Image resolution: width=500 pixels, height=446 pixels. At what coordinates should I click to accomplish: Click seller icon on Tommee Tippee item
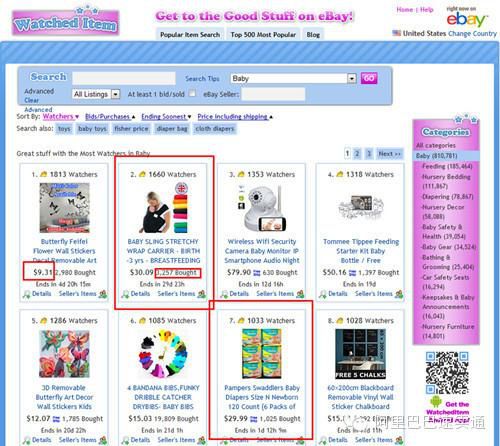(x=399, y=294)
